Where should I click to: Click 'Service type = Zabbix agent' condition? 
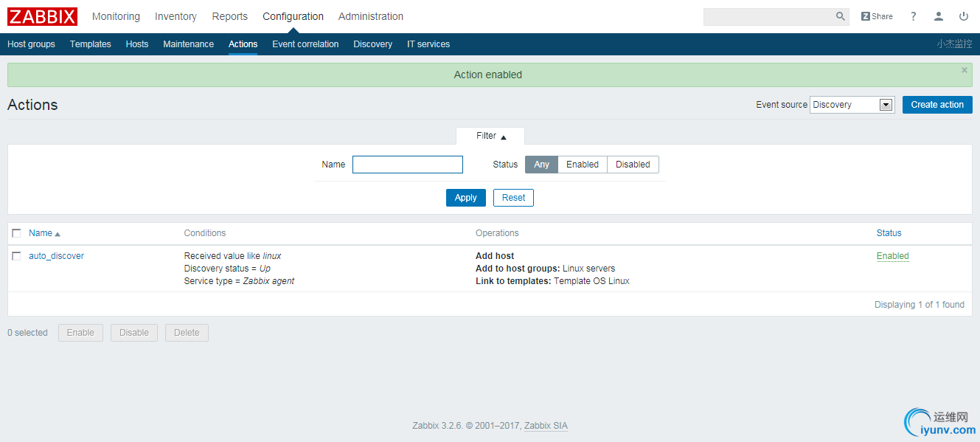coord(239,281)
